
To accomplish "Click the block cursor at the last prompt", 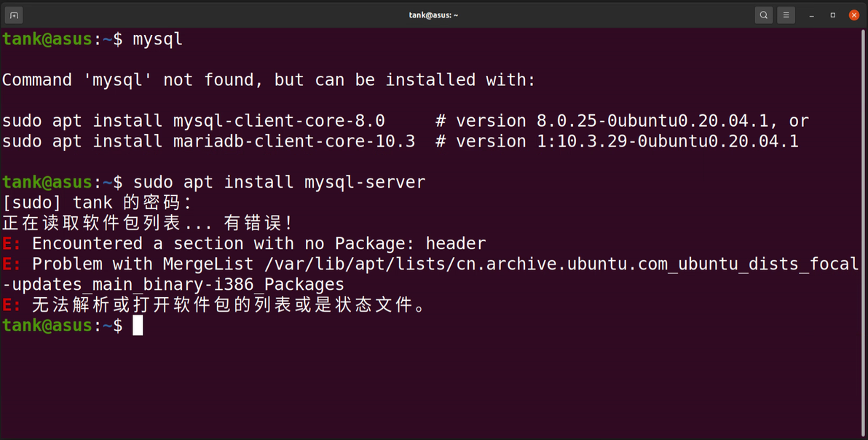I will click(x=138, y=326).
